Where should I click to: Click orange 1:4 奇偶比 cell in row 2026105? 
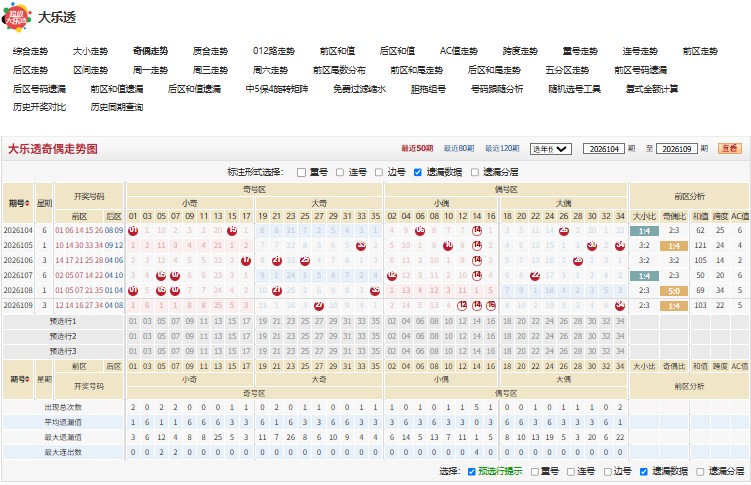pos(674,246)
